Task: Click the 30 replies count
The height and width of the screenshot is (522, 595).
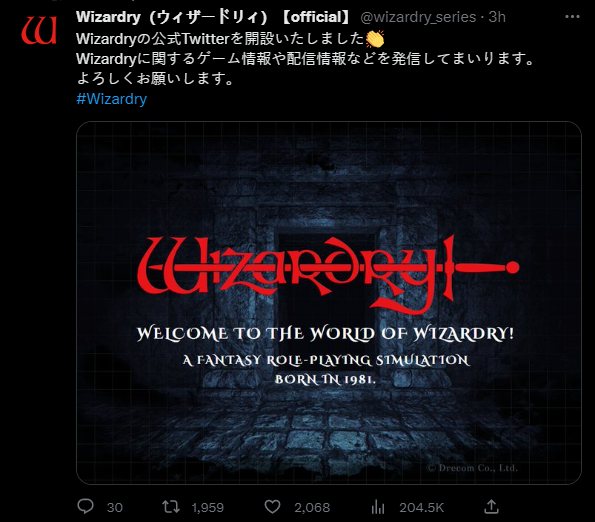Action: point(115,508)
